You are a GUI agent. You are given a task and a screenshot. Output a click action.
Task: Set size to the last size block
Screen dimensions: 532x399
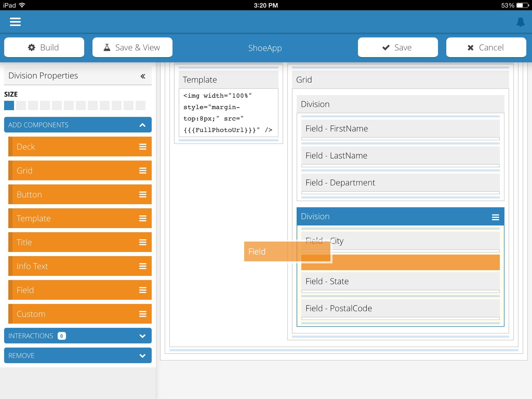click(x=140, y=105)
